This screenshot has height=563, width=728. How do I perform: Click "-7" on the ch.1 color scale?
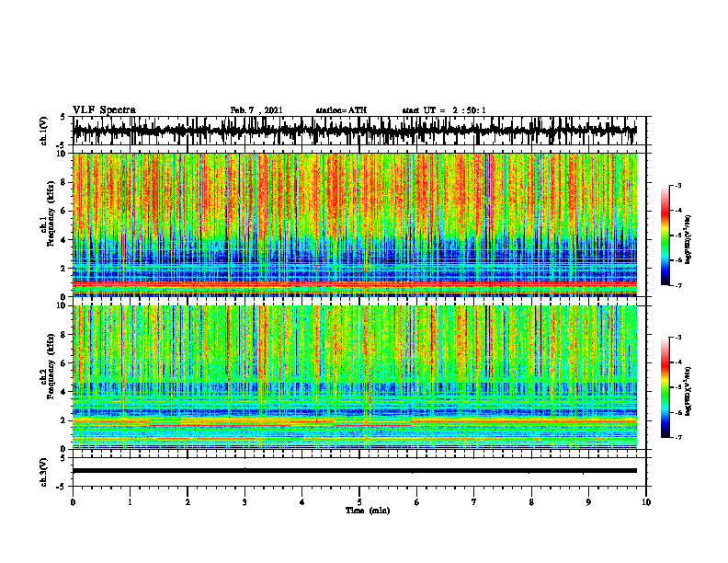pos(678,286)
